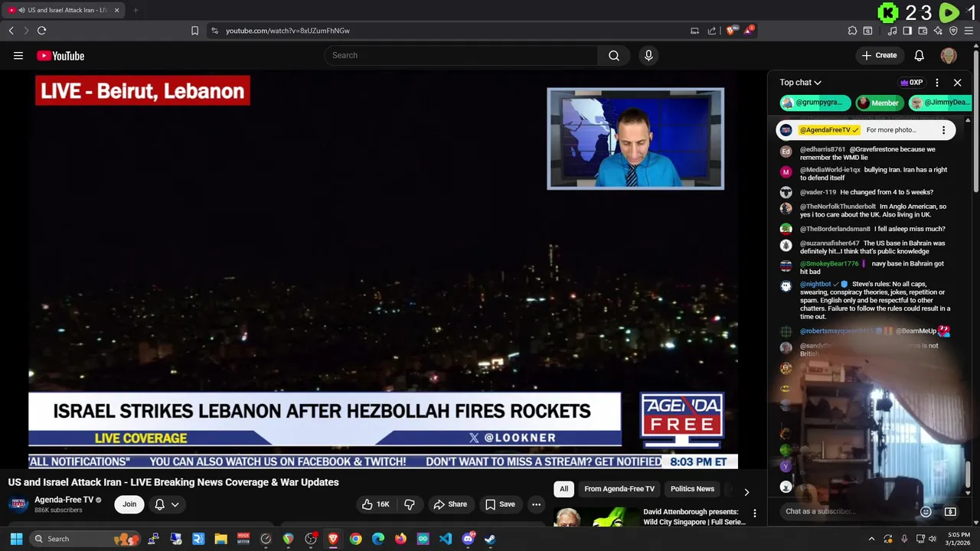Open Visual Studio Code from taskbar

(445, 539)
